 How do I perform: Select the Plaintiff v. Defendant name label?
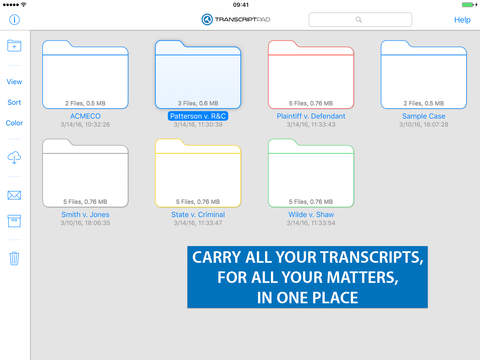click(x=311, y=116)
